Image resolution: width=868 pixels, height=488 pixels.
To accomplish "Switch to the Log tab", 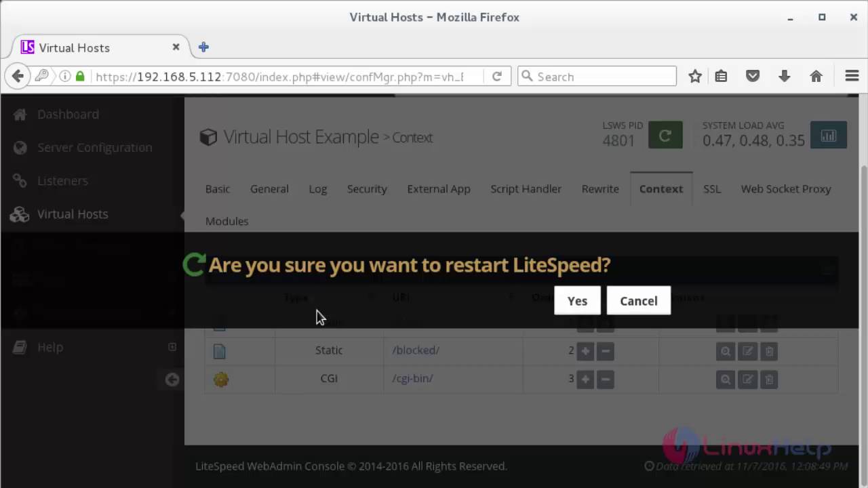I will coord(318,189).
